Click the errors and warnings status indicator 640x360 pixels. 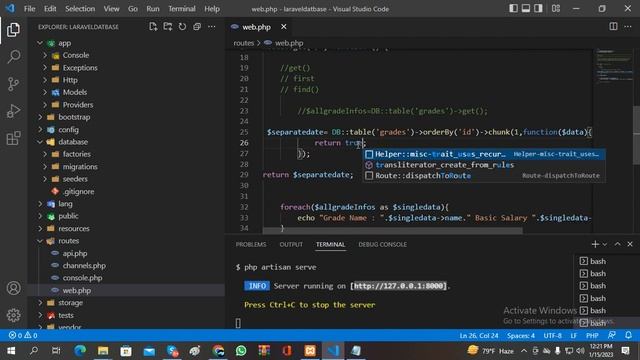tap(23, 336)
